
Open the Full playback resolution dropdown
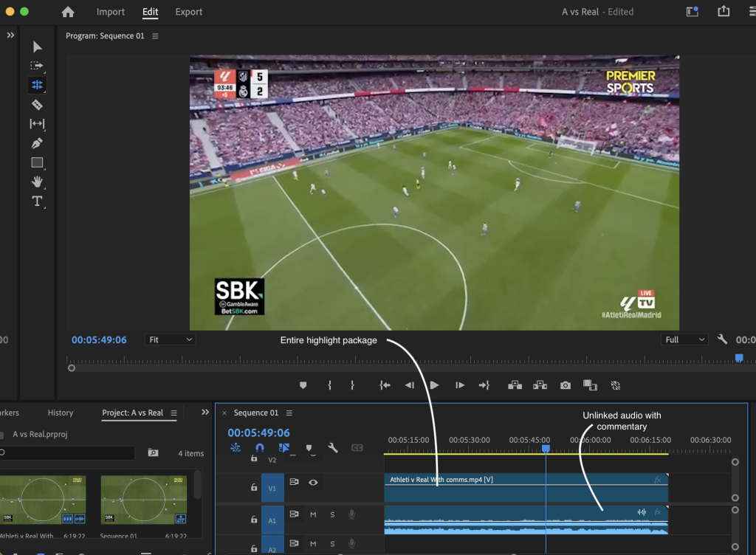click(x=684, y=339)
